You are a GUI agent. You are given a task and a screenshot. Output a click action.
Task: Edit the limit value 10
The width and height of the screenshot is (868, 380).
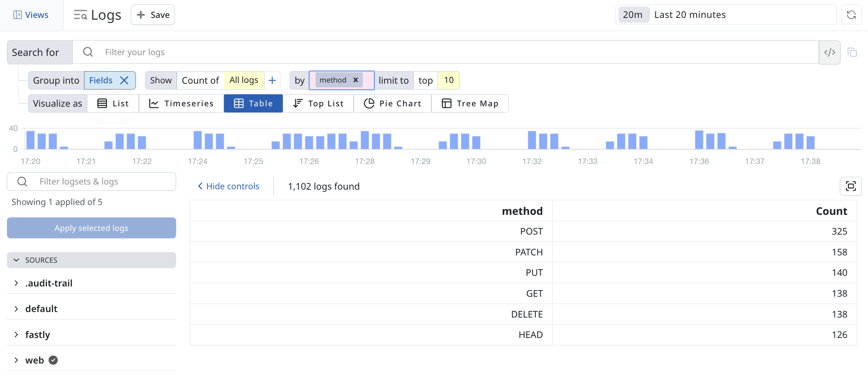[449, 80]
